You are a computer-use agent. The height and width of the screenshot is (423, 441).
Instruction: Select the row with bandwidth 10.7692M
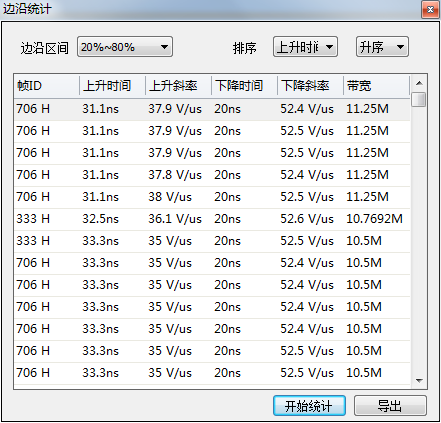click(x=212, y=219)
